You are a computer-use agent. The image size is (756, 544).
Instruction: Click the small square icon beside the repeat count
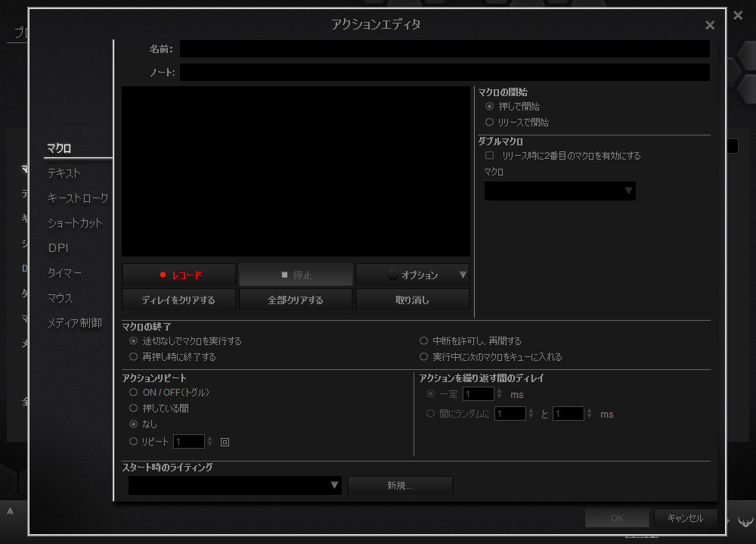tap(225, 442)
